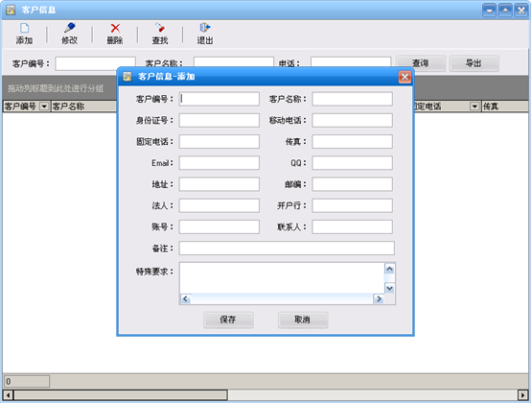The image size is (532, 404).
Task: Click the 保存 (Save) button
Action: [x=228, y=320]
